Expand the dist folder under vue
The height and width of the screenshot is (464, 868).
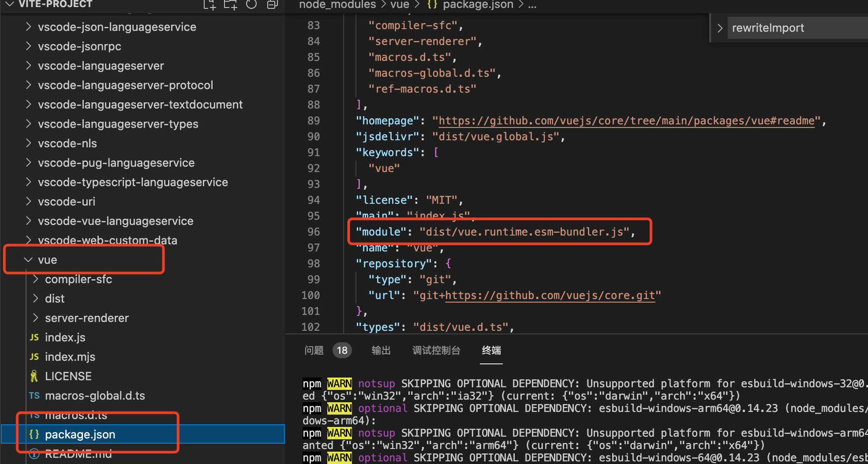click(36, 299)
